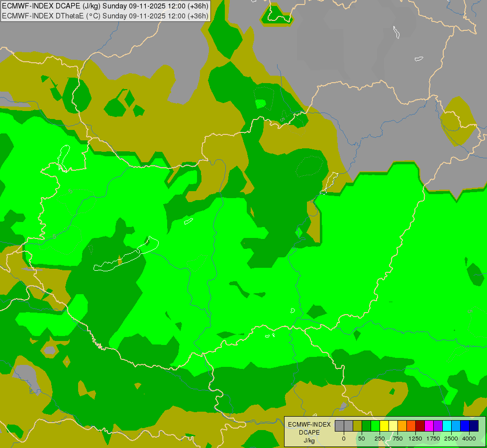Click the ECMWF-INDEX label in the legend
Viewport: 487px width, 448px height.
(309, 425)
